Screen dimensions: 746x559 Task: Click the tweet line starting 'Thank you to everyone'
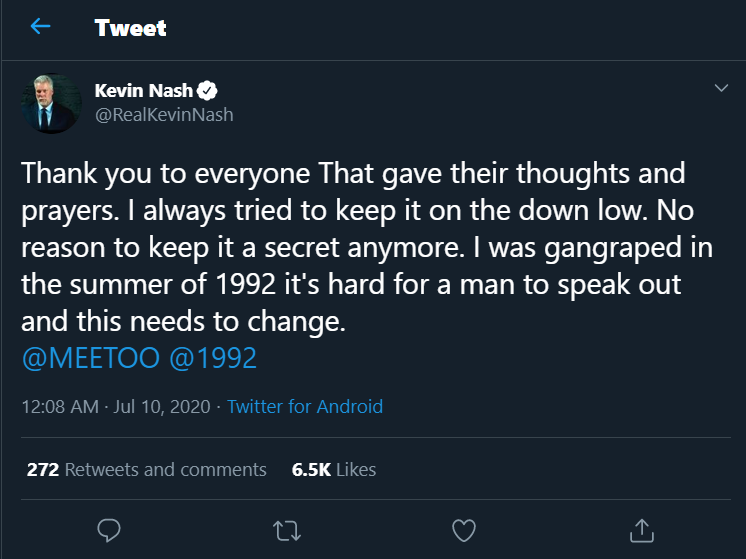click(x=353, y=173)
